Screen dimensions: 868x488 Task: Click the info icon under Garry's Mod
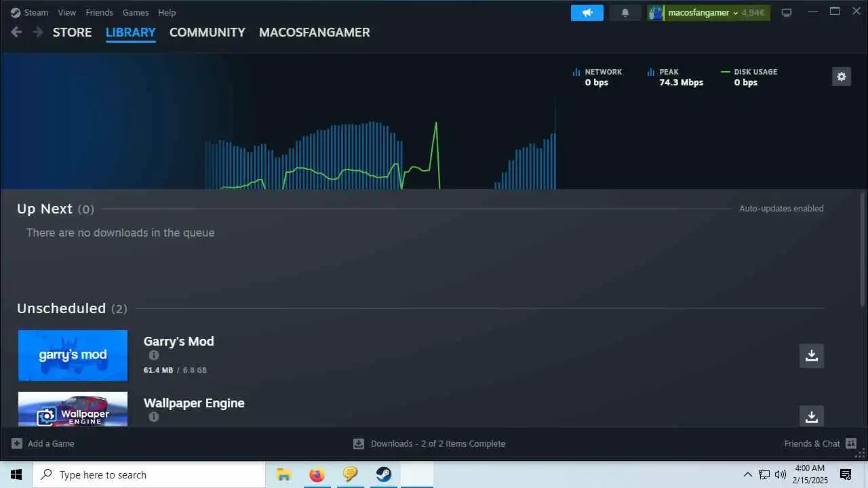click(154, 355)
